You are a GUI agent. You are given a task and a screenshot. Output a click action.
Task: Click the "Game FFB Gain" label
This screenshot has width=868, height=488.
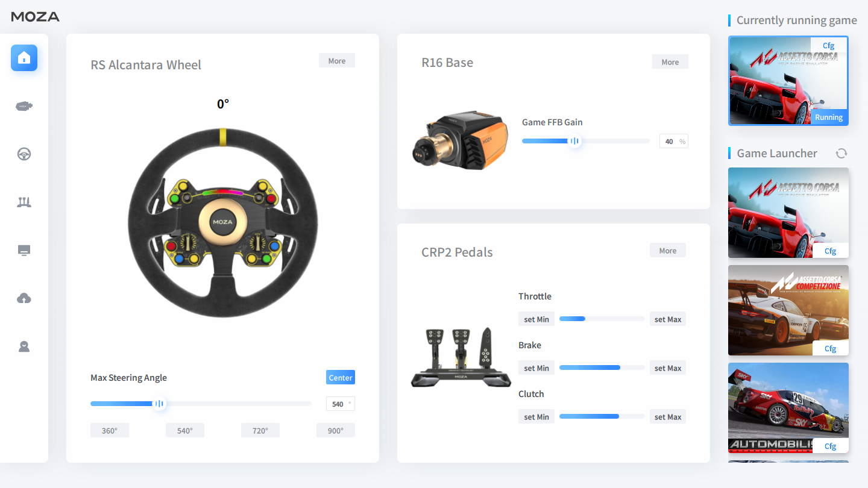552,122
